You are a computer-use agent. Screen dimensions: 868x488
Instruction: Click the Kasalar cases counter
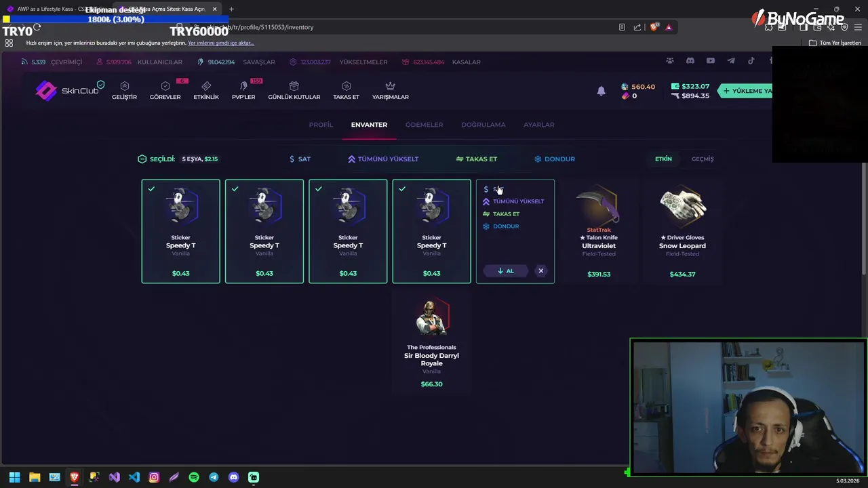pyautogui.click(x=441, y=62)
